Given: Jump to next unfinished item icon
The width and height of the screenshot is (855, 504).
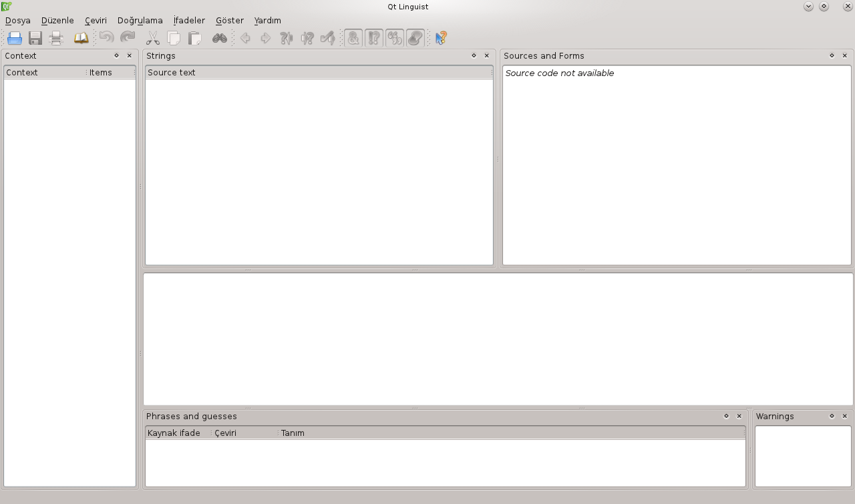Looking at the screenshot, I should pyautogui.click(x=307, y=38).
